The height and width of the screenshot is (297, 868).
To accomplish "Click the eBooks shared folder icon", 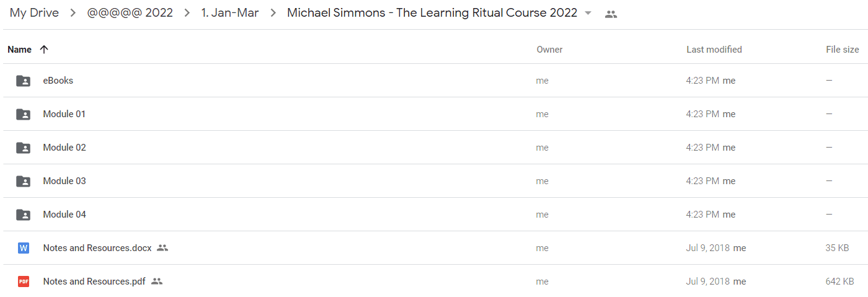I will pos(23,81).
